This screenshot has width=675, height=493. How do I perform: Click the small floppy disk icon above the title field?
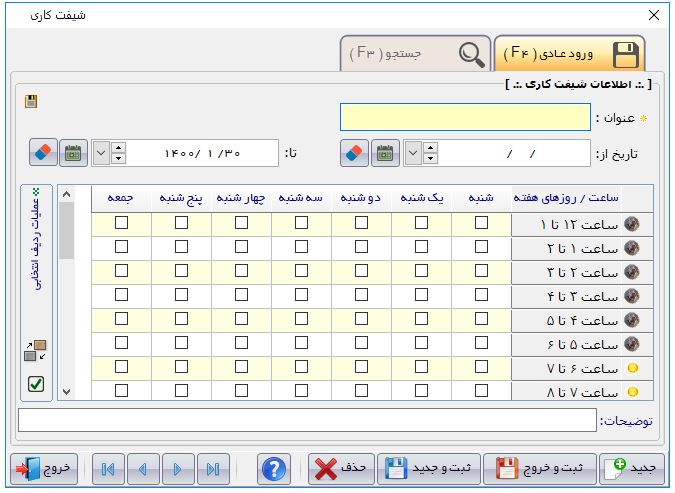click(x=31, y=101)
